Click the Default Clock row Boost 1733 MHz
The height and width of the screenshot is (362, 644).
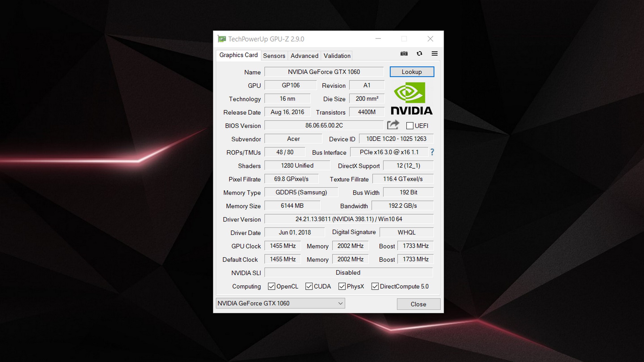(x=416, y=259)
